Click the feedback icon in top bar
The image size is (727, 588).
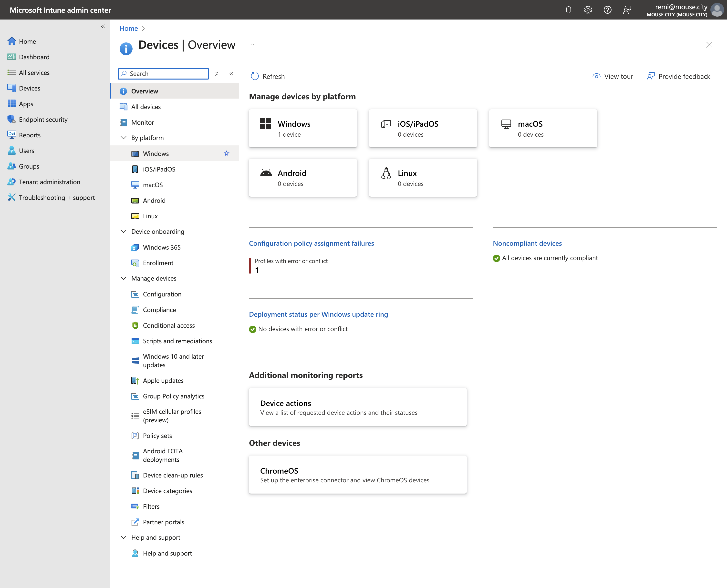pos(627,10)
